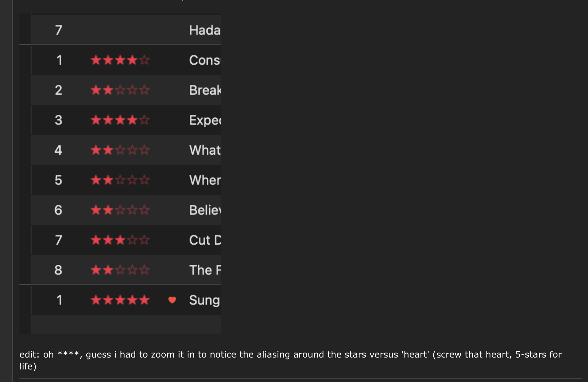The image size is (588, 382).
Task: Click the edit note text below the image
Action: (x=291, y=360)
